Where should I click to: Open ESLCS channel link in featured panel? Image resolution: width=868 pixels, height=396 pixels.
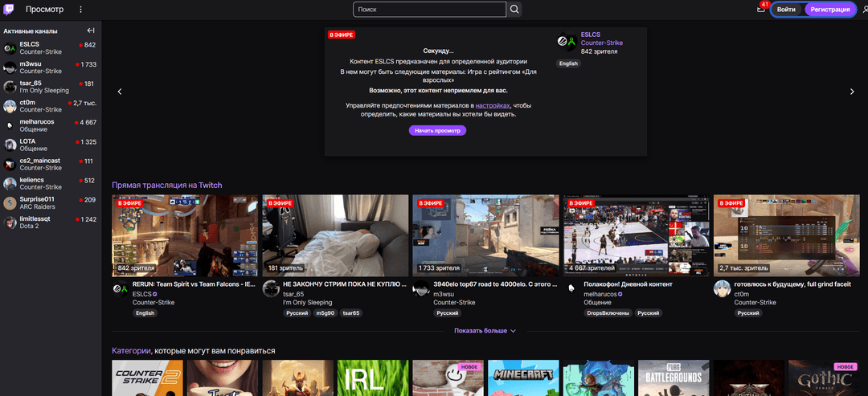tap(590, 35)
